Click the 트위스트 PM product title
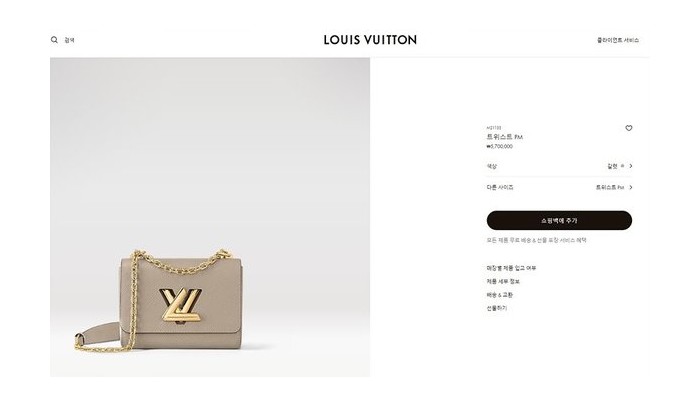 [504, 137]
